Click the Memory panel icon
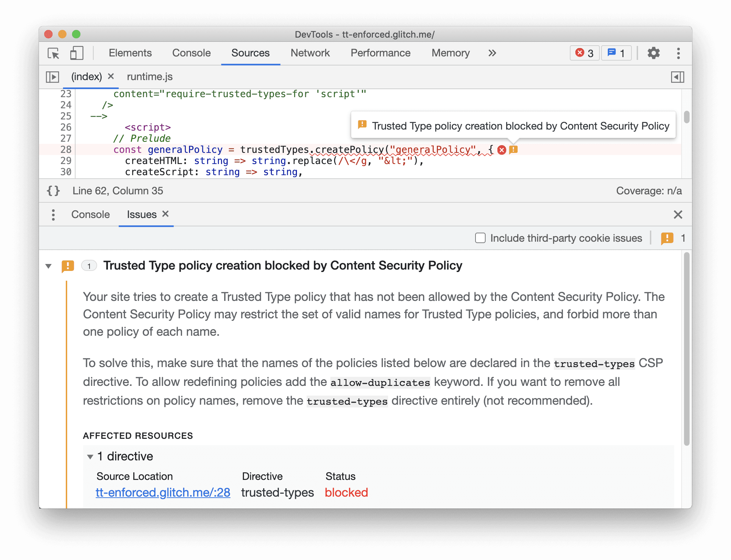The width and height of the screenshot is (731, 560). coord(450,53)
